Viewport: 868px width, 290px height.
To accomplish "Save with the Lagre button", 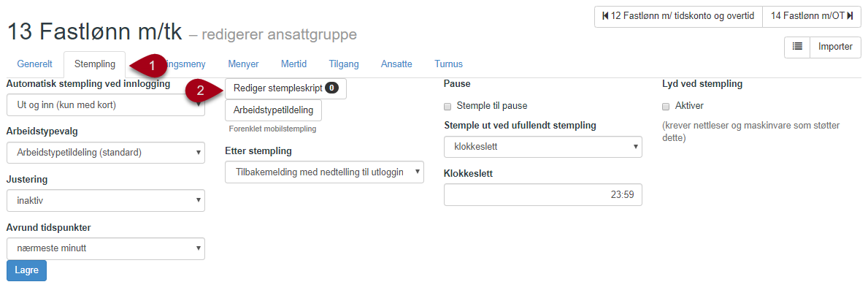I will click(x=26, y=270).
